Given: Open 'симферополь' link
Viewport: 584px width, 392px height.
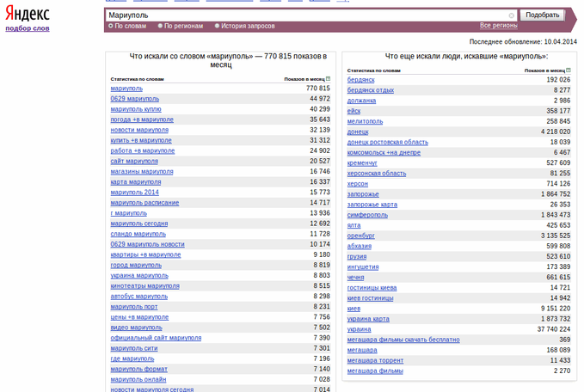Looking at the screenshot, I should pos(367,215).
